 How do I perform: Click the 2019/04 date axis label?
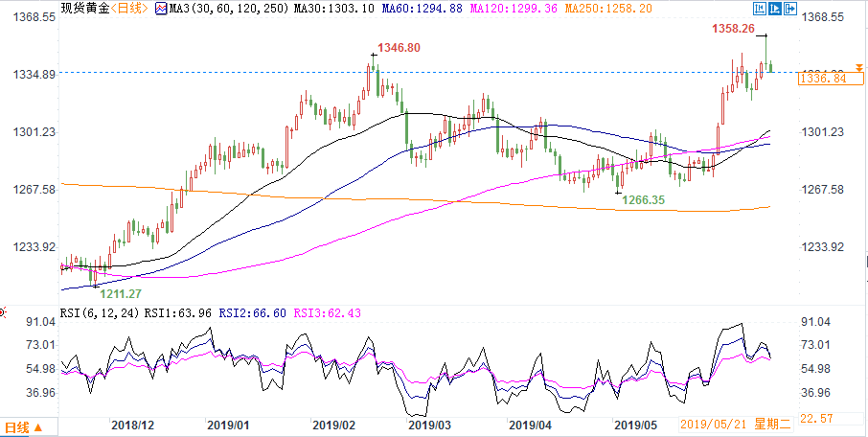pos(530,425)
